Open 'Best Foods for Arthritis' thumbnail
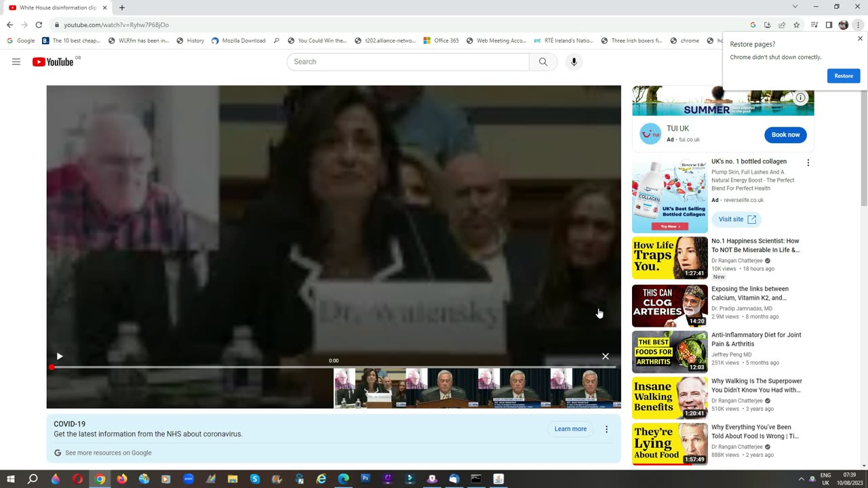This screenshot has height=488, width=868. click(x=670, y=352)
